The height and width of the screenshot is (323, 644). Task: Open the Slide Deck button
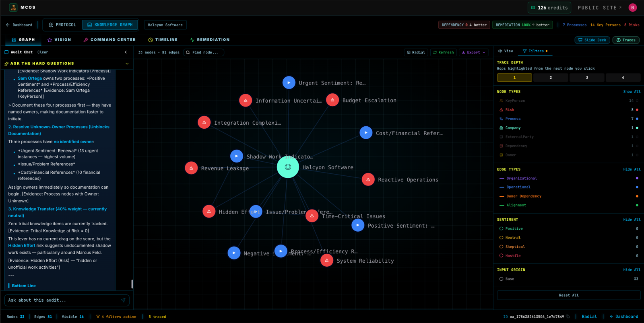tap(592, 40)
